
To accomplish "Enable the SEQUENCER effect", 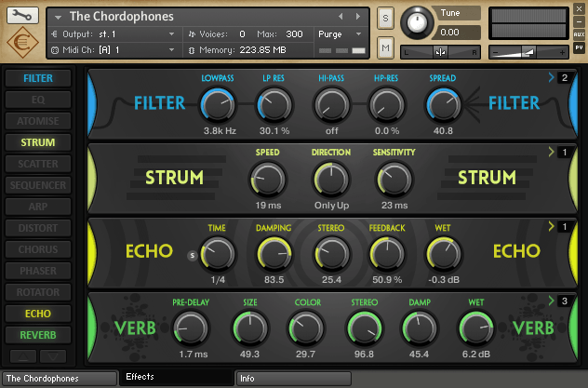I will tap(38, 185).
